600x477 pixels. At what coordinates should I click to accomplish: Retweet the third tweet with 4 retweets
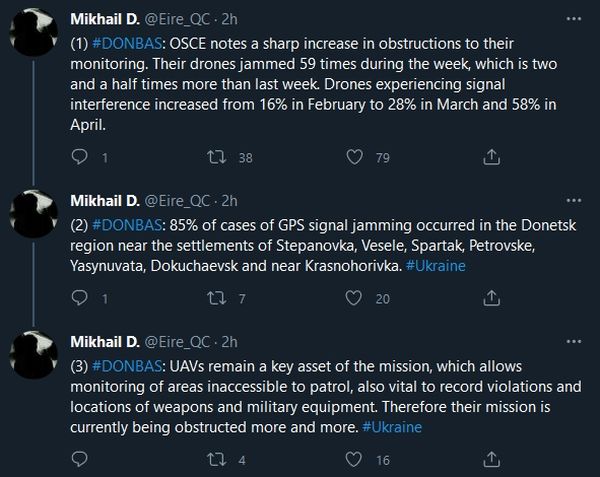pos(213,460)
